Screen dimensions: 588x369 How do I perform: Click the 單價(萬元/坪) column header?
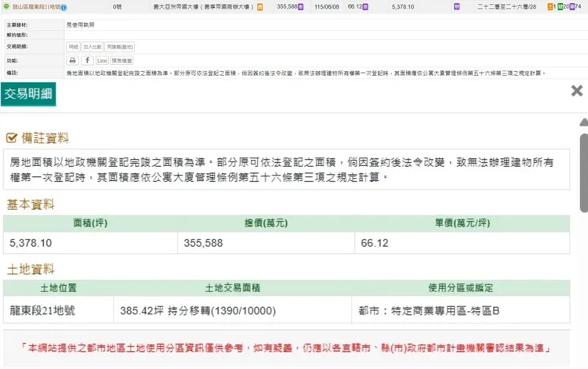[x=463, y=223]
